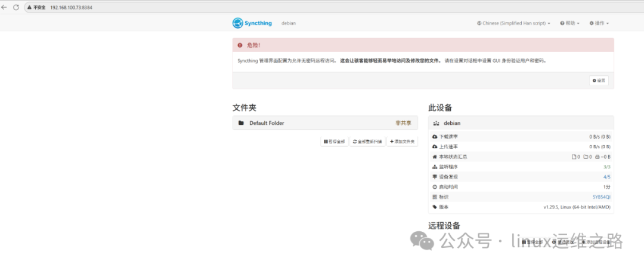Click the tag icon beside 版本
This screenshot has width=644, height=267.
tap(435, 207)
